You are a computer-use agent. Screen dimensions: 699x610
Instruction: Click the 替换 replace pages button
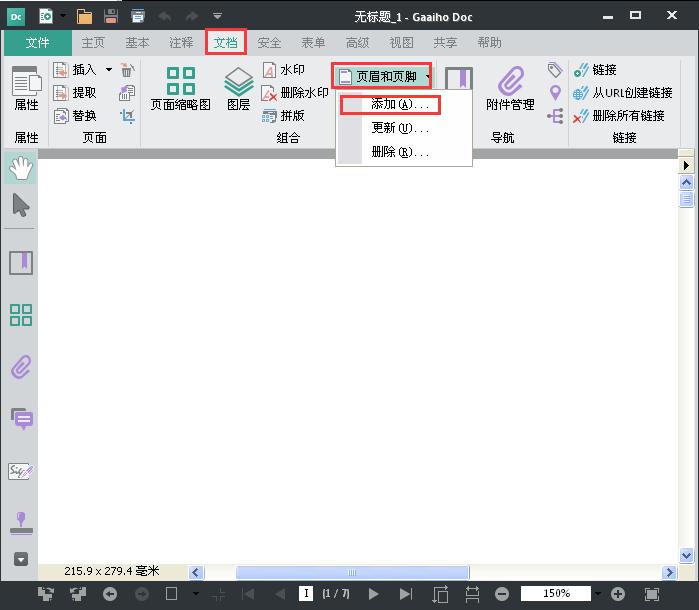point(74,116)
